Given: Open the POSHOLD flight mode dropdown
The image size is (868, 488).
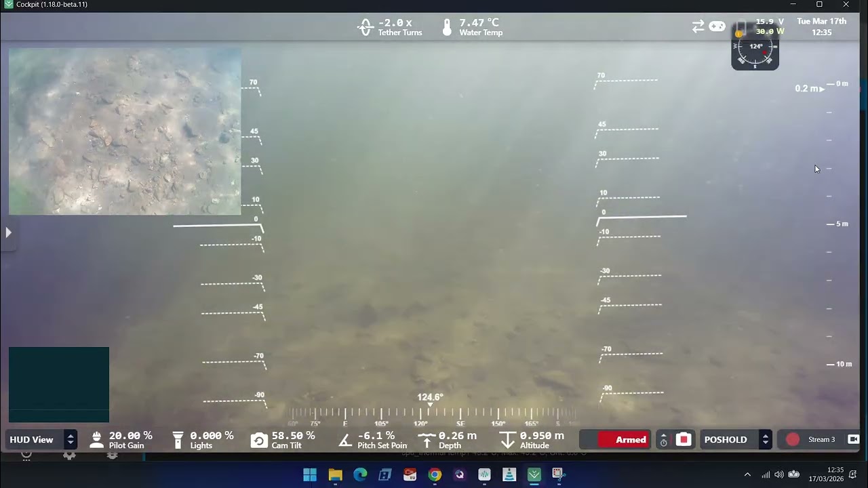Looking at the screenshot, I should click(736, 440).
